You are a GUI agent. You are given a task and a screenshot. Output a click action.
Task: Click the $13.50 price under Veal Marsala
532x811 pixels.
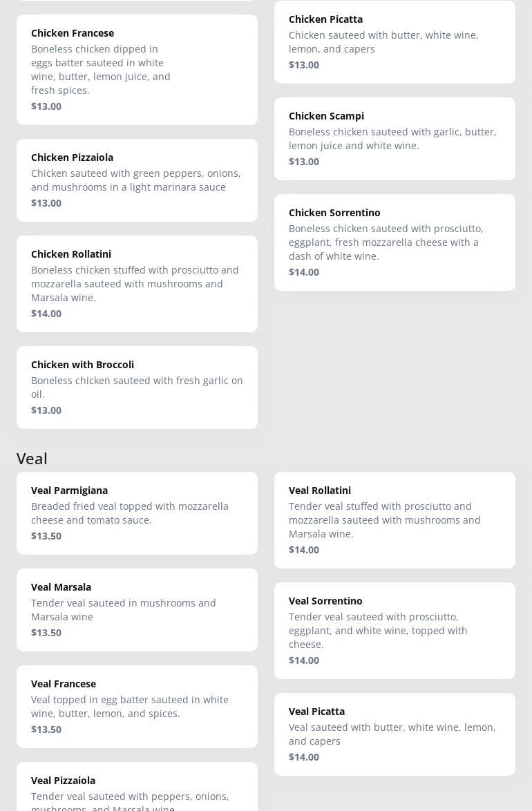pos(46,633)
